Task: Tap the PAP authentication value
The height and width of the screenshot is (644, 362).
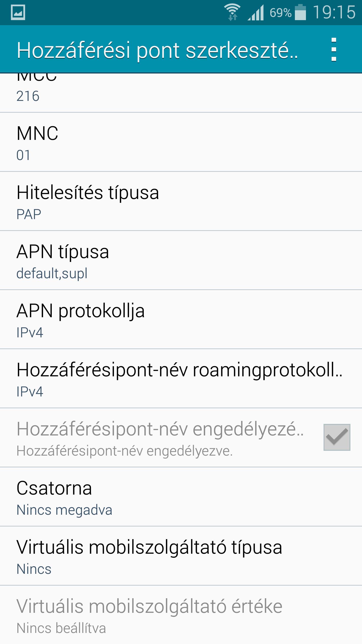Action: click(x=29, y=214)
